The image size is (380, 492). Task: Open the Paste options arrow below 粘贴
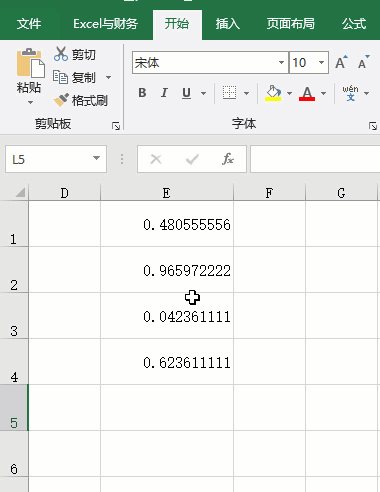(30, 102)
